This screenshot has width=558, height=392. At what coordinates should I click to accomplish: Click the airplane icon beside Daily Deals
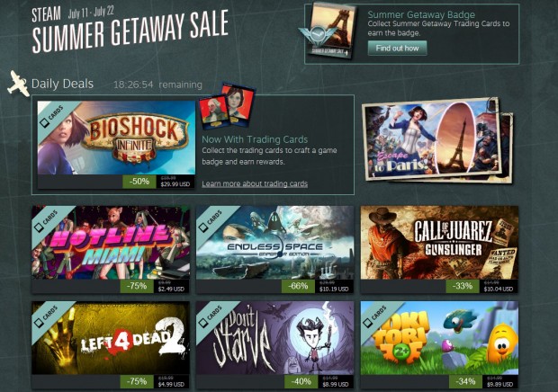pos(18,84)
